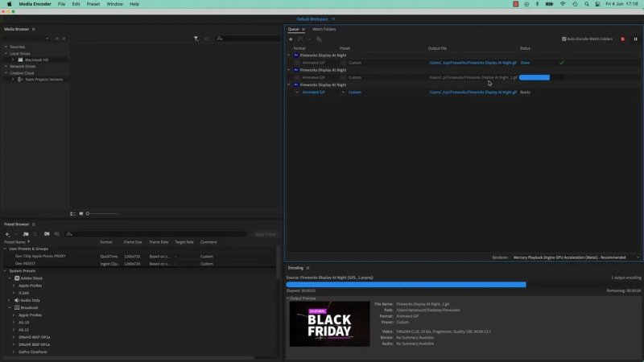Click Animated GIF format link of Ready item
Screen dimensions: 644x362
tap(313, 93)
